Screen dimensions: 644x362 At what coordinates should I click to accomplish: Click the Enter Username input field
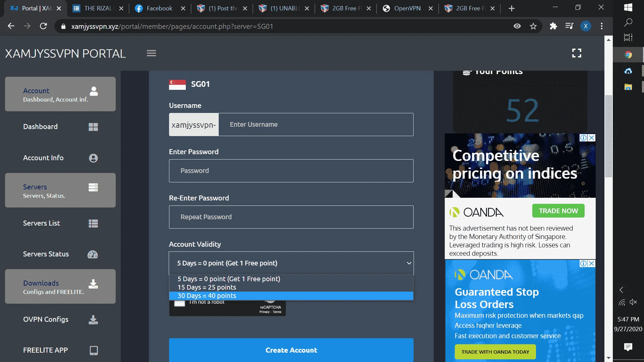pyautogui.click(x=316, y=124)
